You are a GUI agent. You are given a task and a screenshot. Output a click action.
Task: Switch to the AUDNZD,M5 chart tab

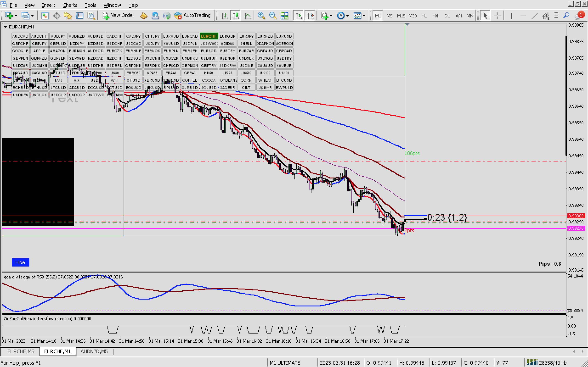(x=94, y=351)
